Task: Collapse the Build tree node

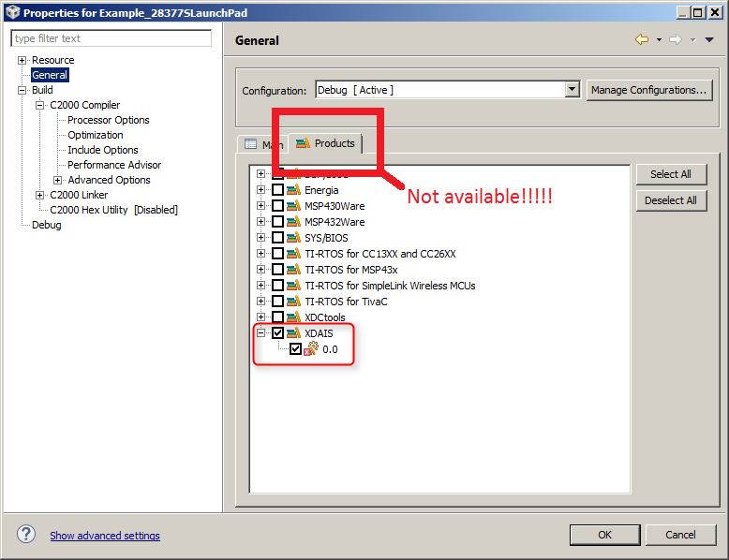Action: coord(22,90)
